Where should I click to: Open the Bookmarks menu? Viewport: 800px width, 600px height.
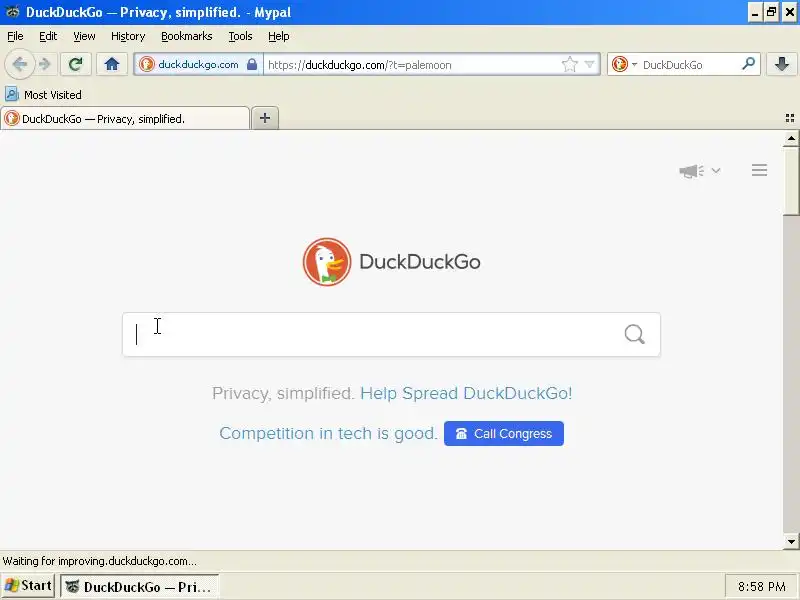coord(187,36)
